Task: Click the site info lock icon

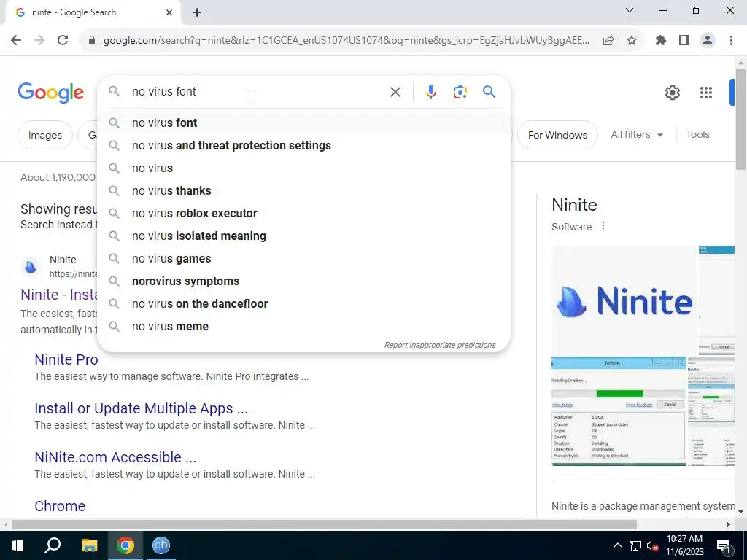Action: coord(92,41)
